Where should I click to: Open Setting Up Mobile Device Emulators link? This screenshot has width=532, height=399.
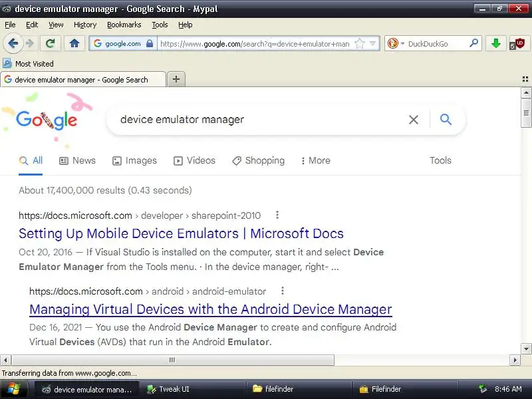[x=181, y=233]
